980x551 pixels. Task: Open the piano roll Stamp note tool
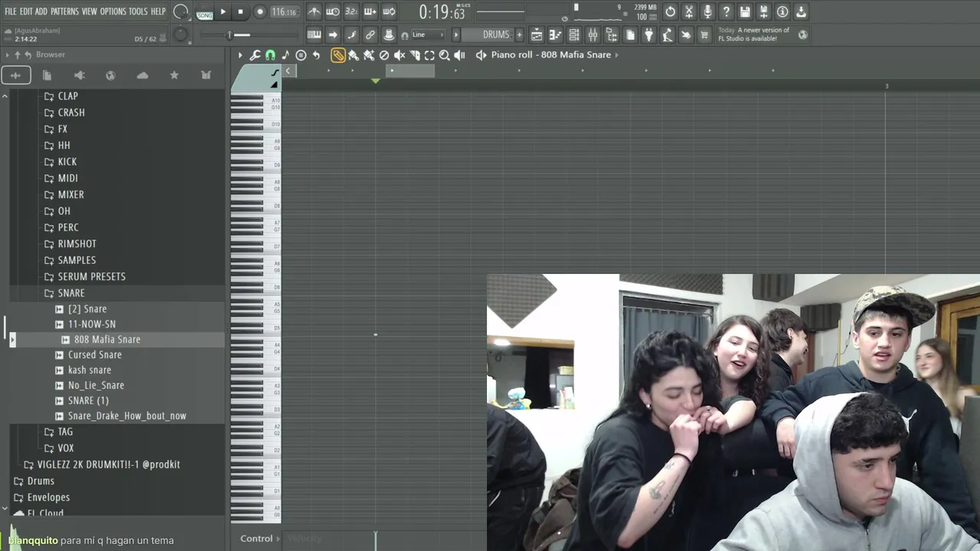[286, 55]
